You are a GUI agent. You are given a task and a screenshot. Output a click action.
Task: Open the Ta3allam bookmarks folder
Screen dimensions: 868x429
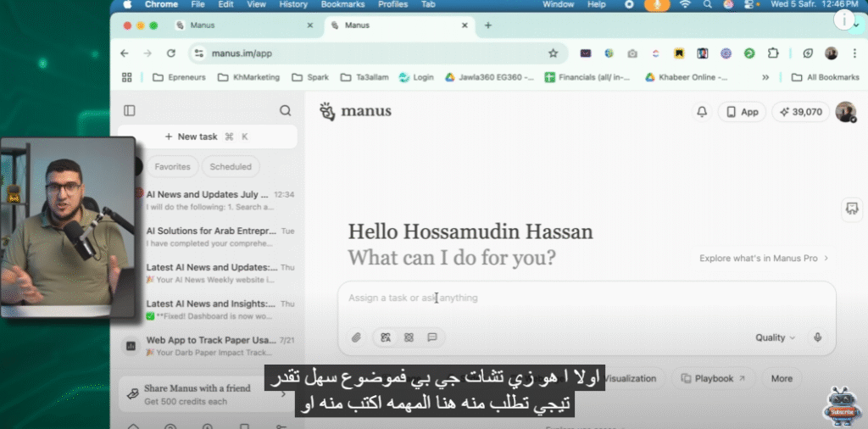coord(364,77)
